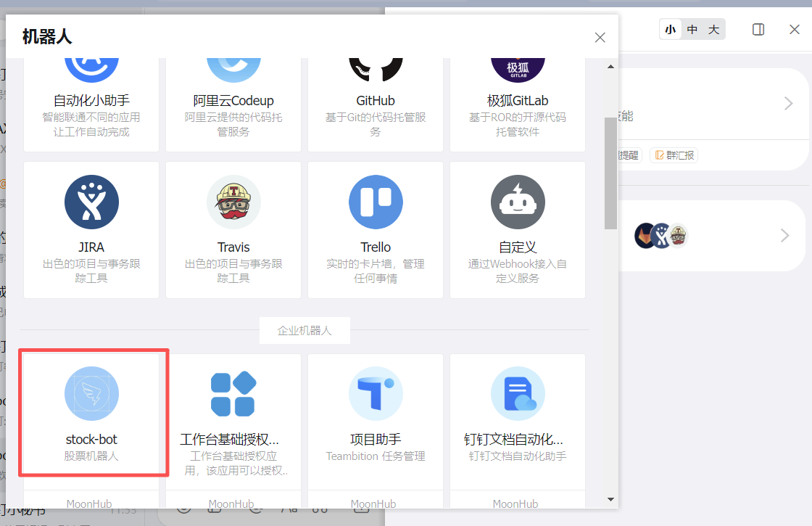Click the 机器人 dialog title
812x526 pixels.
pos(47,37)
